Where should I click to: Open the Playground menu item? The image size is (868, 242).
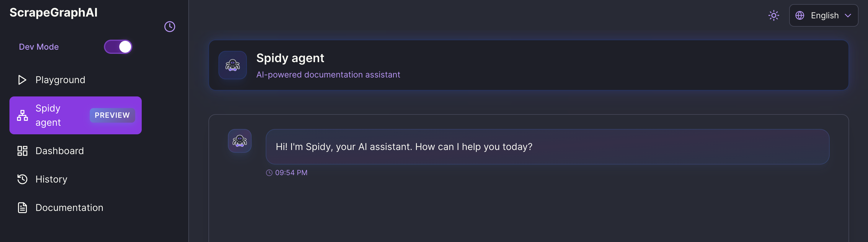(x=76, y=80)
